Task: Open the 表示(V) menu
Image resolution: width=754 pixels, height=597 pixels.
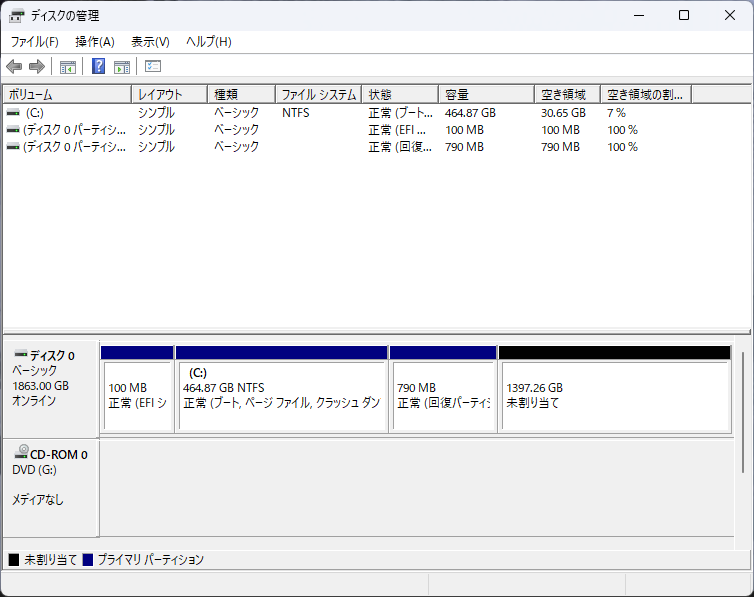Action: pyautogui.click(x=150, y=42)
